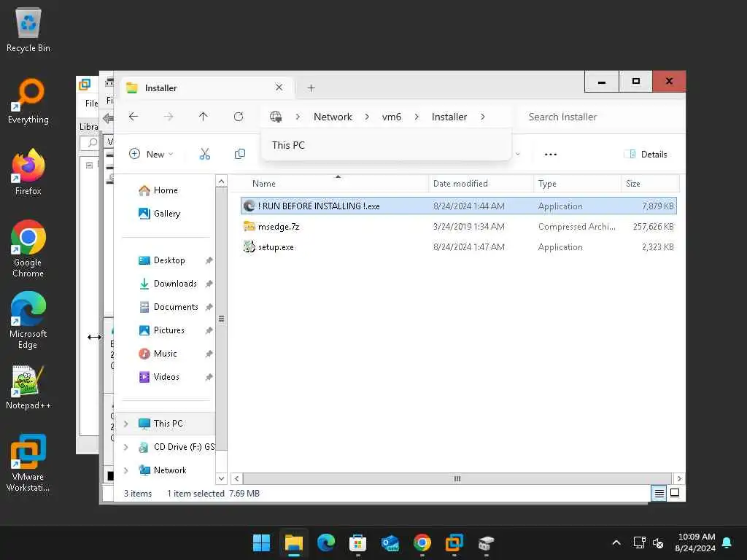Click Network in the address breadcrumb
Viewport: 747px width, 560px height.
pos(333,117)
